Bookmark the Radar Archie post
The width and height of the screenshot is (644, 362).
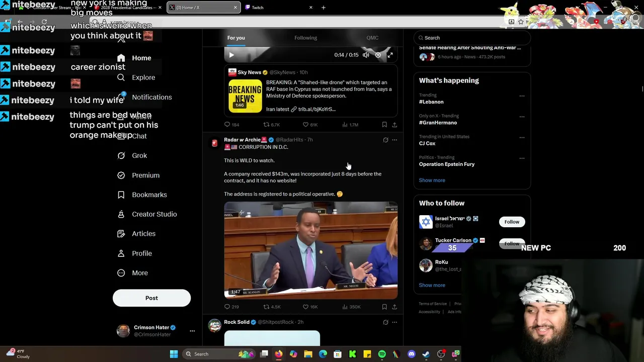pyautogui.click(x=384, y=307)
